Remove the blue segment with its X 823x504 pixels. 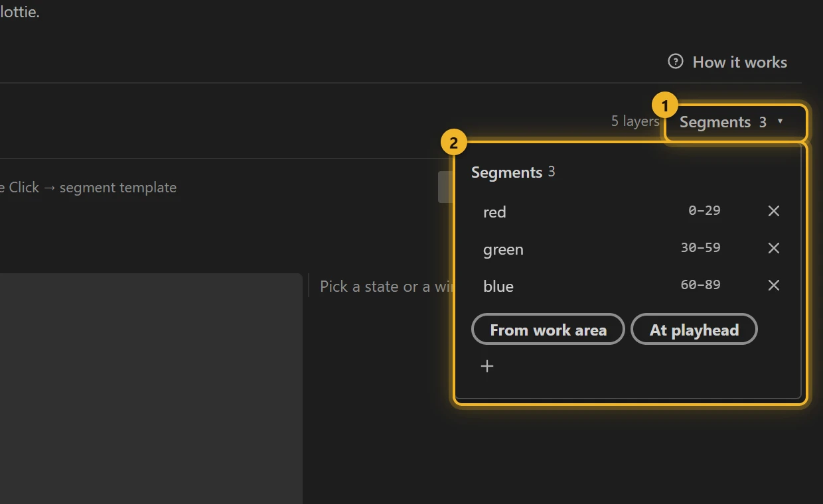click(773, 285)
